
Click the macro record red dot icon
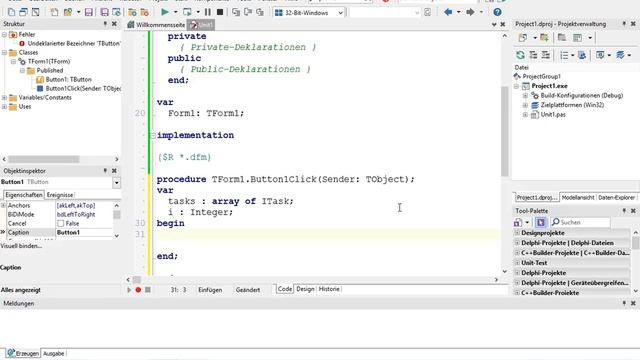pos(138,290)
